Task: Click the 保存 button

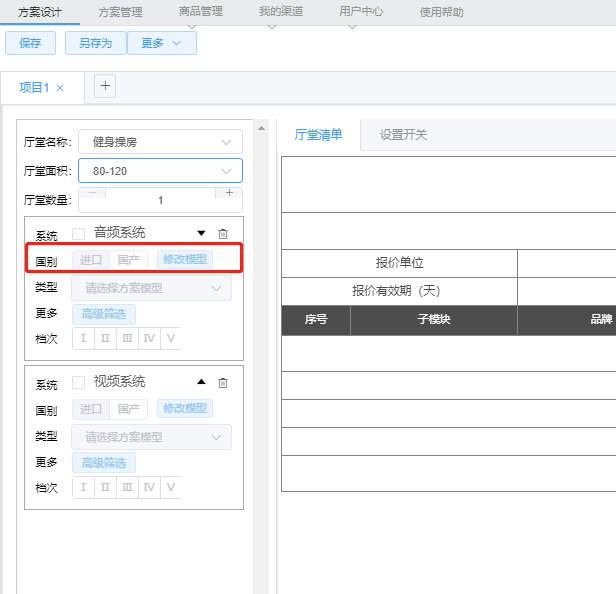Action: click(30, 43)
